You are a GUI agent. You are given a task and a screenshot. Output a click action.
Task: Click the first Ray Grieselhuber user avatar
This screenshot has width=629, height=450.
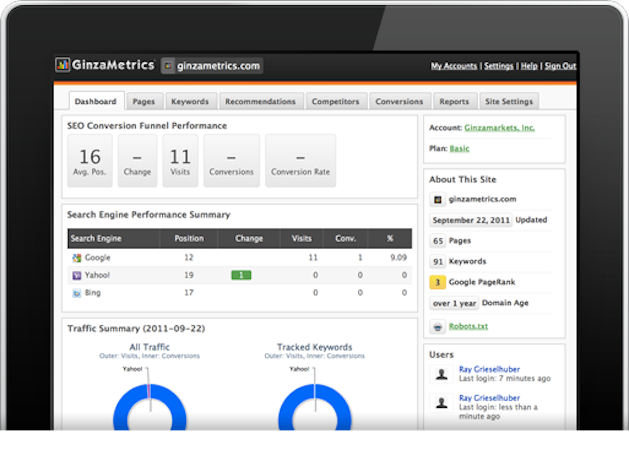coord(442,374)
